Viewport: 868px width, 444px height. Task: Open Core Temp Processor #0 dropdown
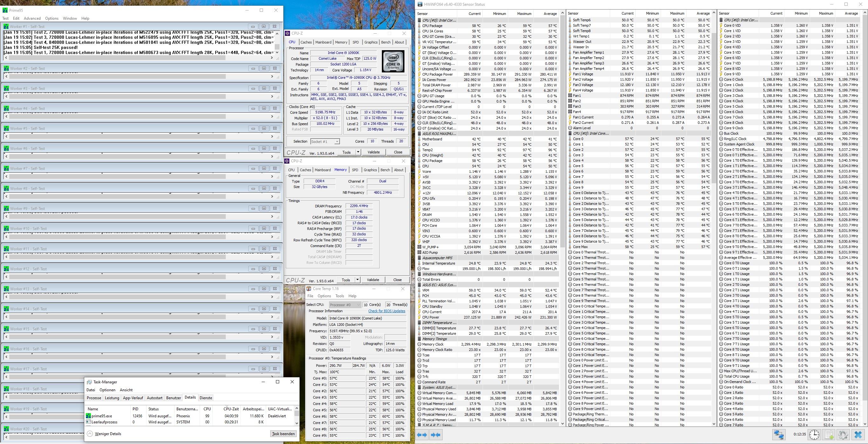coord(345,305)
